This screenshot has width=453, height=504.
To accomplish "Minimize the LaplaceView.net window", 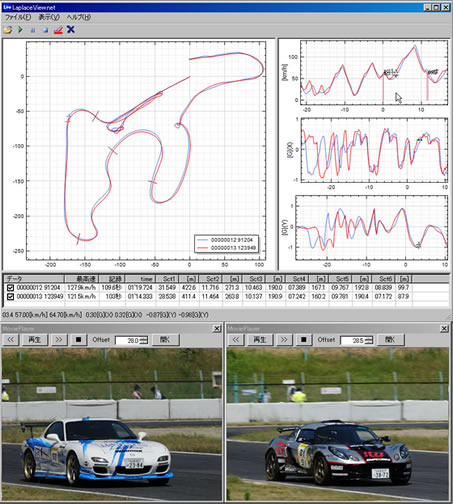I will (428, 7).
